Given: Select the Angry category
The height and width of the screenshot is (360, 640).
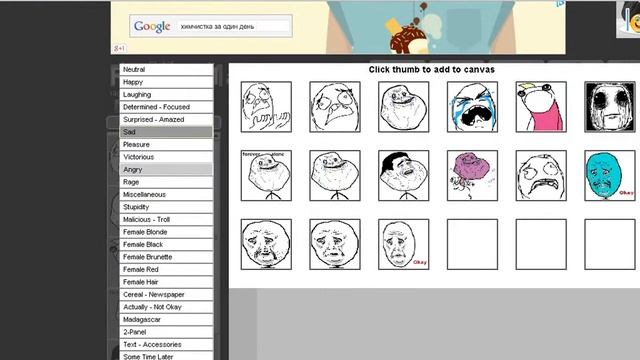Looking at the screenshot, I should [166, 169].
